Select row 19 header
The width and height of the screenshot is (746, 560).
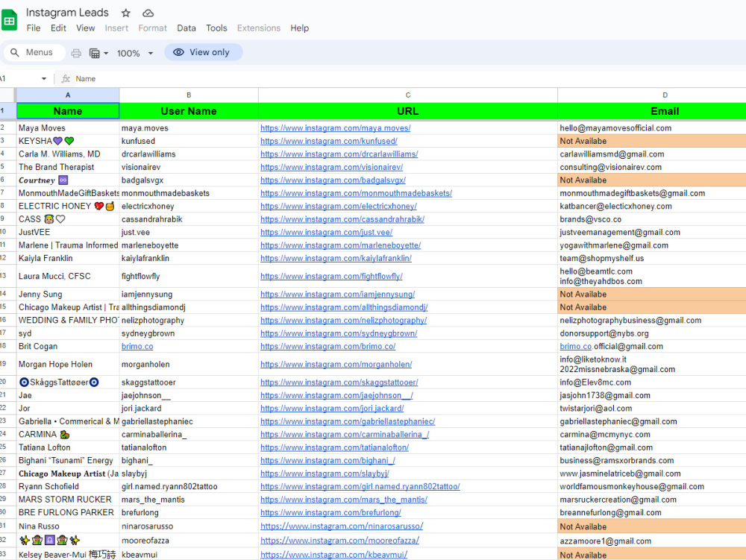click(7, 365)
